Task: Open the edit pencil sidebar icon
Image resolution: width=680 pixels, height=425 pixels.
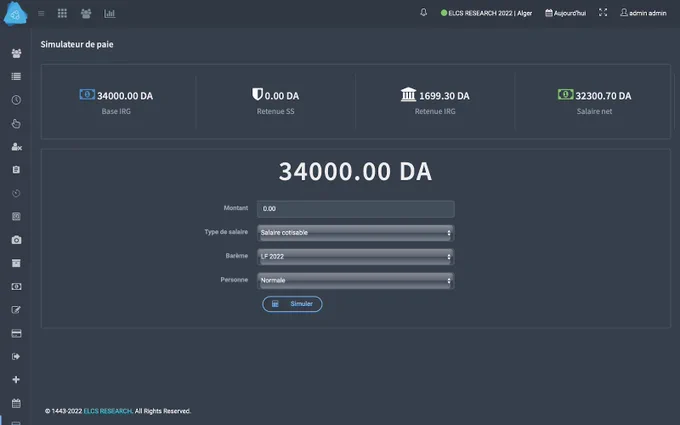Action: pyautogui.click(x=16, y=310)
